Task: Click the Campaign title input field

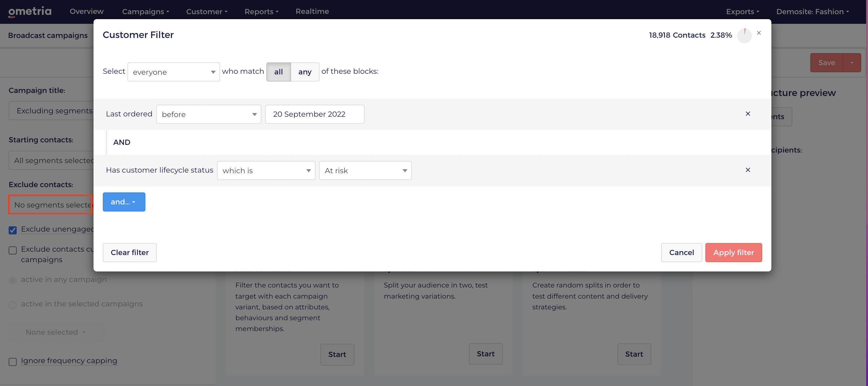Action: click(51, 111)
